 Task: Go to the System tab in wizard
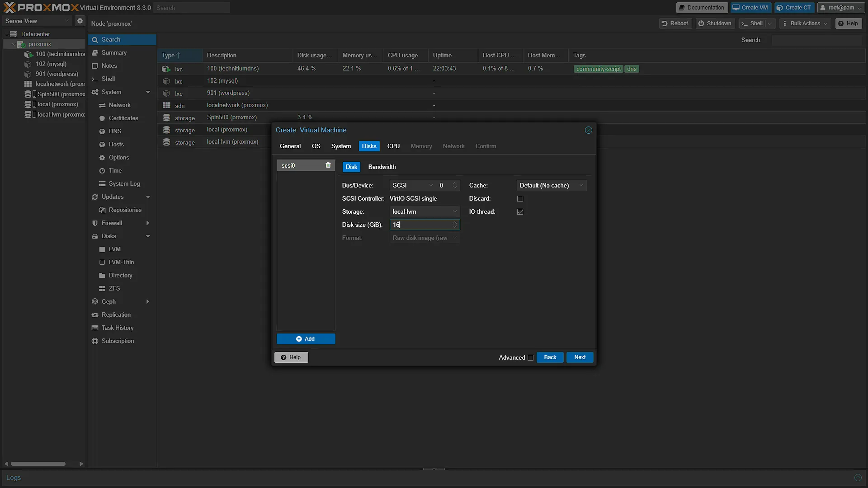coord(341,146)
